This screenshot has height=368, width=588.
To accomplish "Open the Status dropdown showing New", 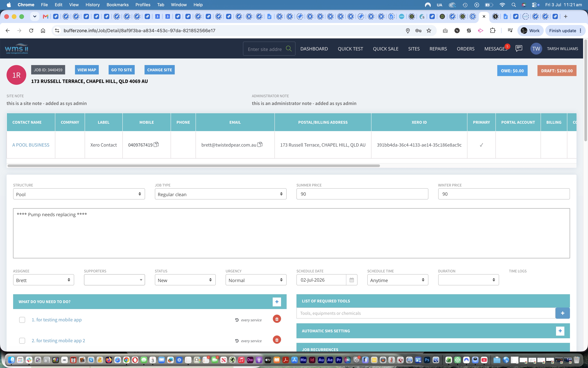I will (x=185, y=280).
